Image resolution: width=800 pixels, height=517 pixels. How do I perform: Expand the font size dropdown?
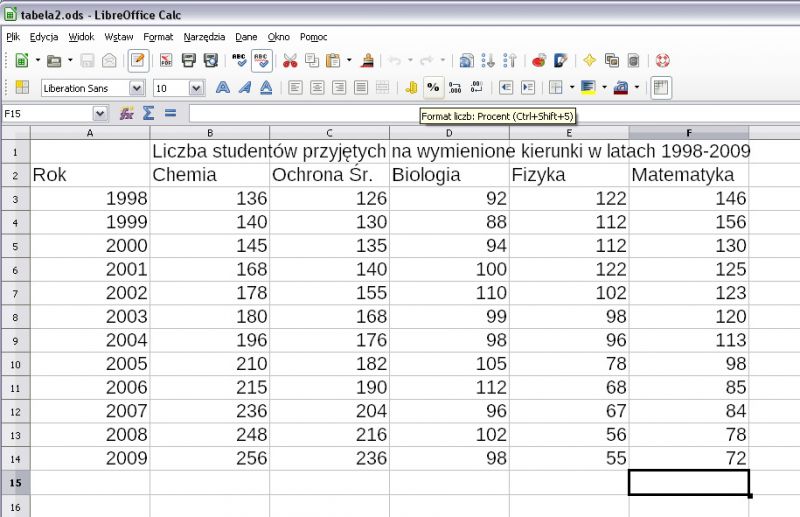(x=196, y=88)
